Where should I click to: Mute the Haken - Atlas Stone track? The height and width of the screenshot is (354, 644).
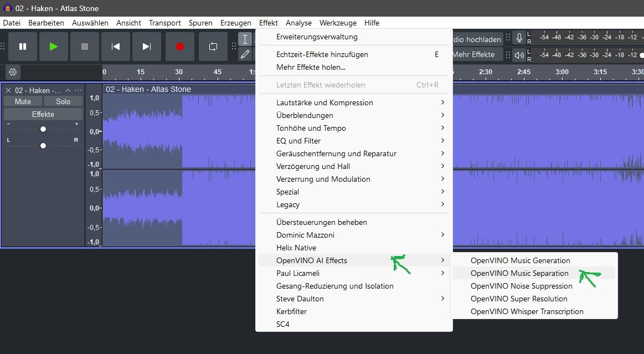tap(23, 101)
